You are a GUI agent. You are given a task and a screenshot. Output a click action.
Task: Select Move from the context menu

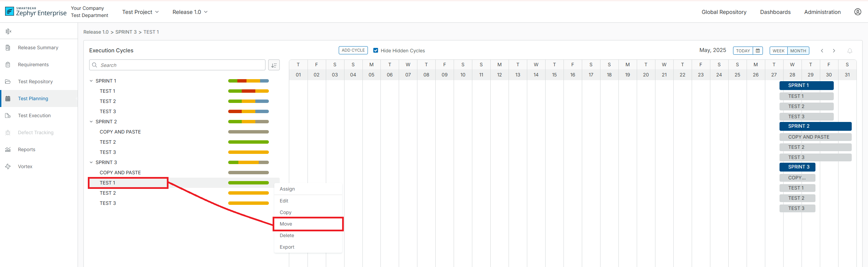286,224
